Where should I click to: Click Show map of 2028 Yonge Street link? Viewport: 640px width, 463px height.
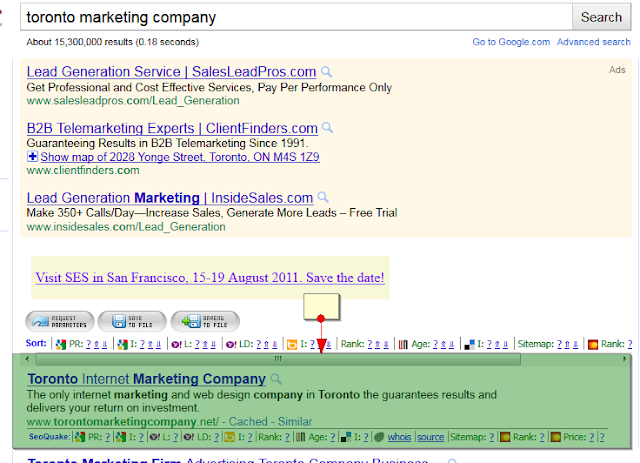[x=180, y=157]
